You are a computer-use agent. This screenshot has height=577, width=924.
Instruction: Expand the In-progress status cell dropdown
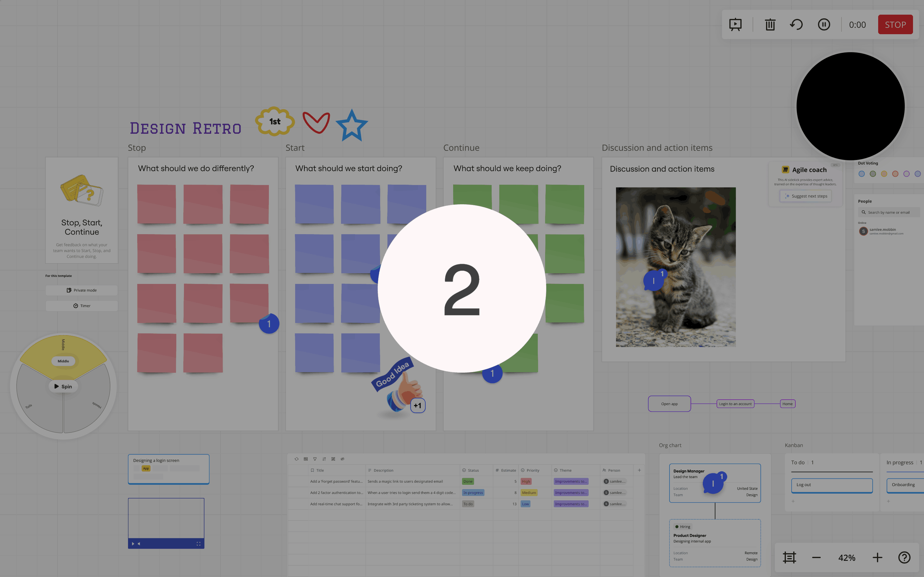473,493
